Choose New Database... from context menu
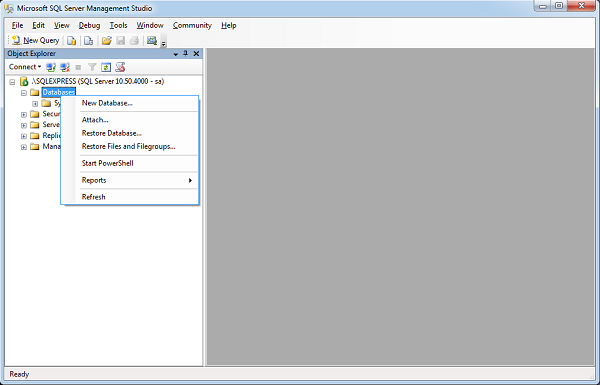The width and height of the screenshot is (600, 385). (x=130, y=103)
